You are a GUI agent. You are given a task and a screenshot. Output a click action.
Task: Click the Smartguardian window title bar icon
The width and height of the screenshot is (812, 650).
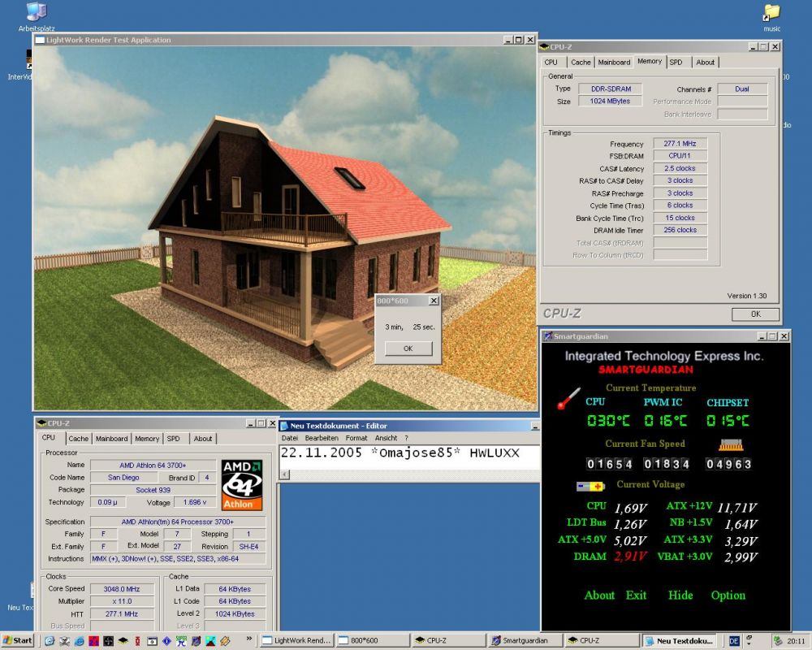pos(547,336)
